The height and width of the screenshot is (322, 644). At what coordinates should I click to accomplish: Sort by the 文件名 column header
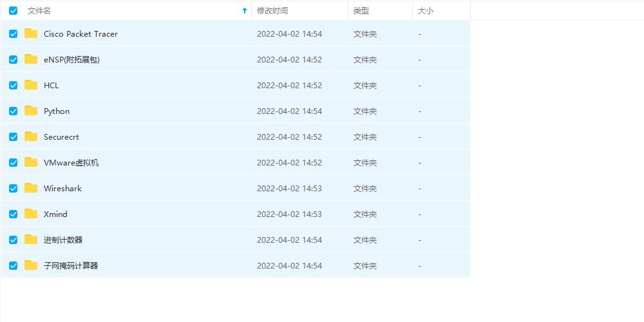click(x=39, y=11)
